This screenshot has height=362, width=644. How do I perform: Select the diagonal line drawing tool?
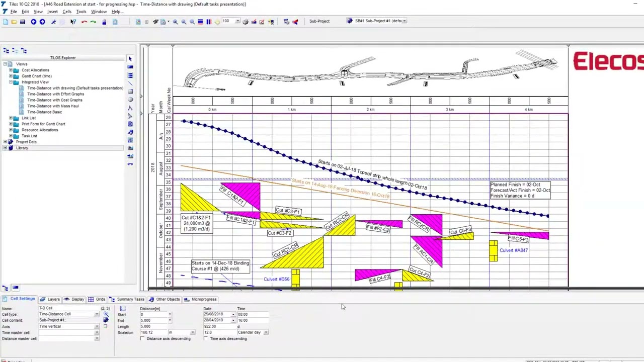[130, 83]
